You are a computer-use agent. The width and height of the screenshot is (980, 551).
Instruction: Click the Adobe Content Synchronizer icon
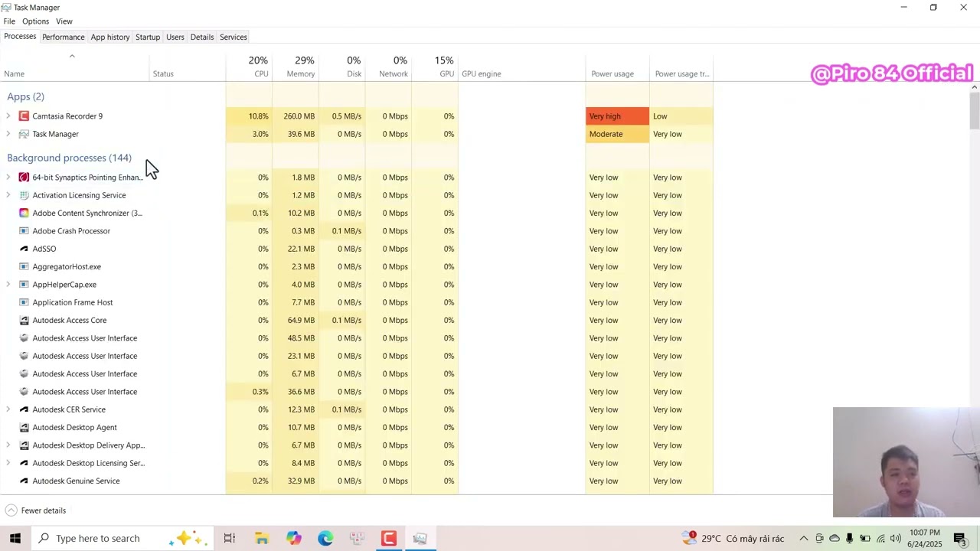(24, 213)
